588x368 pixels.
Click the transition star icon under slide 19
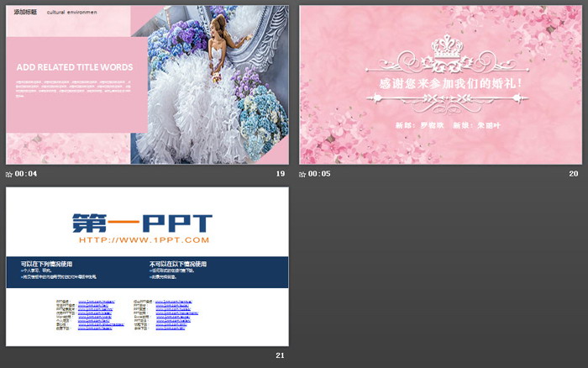pos(9,174)
